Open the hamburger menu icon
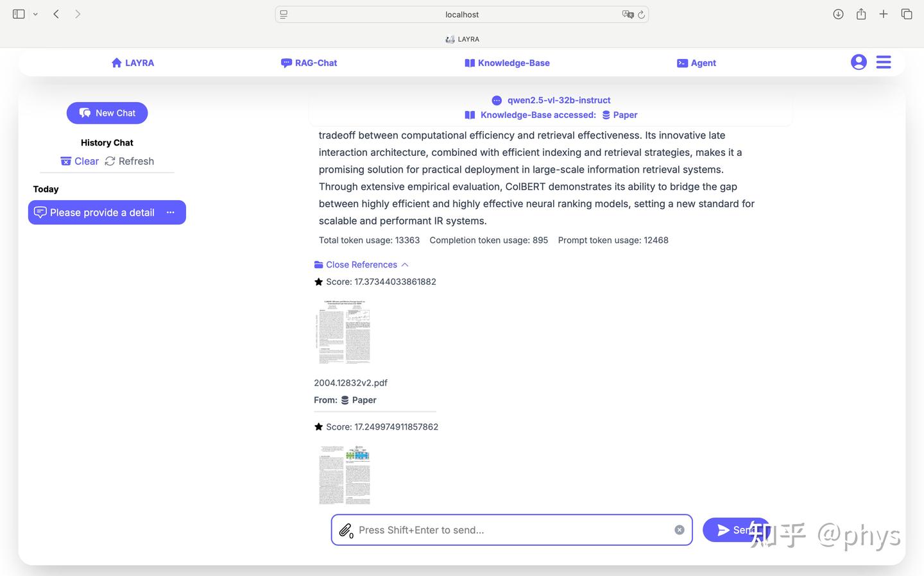Image resolution: width=924 pixels, height=576 pixels. (884, 62)
